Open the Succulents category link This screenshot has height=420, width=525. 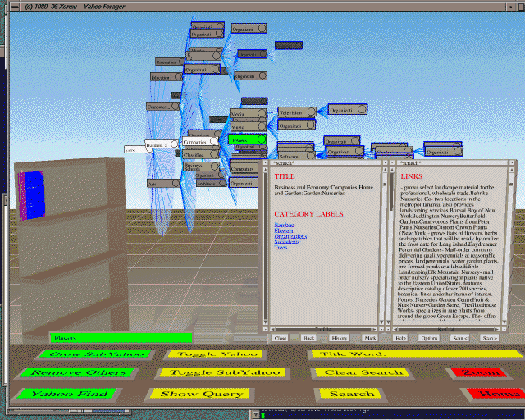click(x=286, y=241)
